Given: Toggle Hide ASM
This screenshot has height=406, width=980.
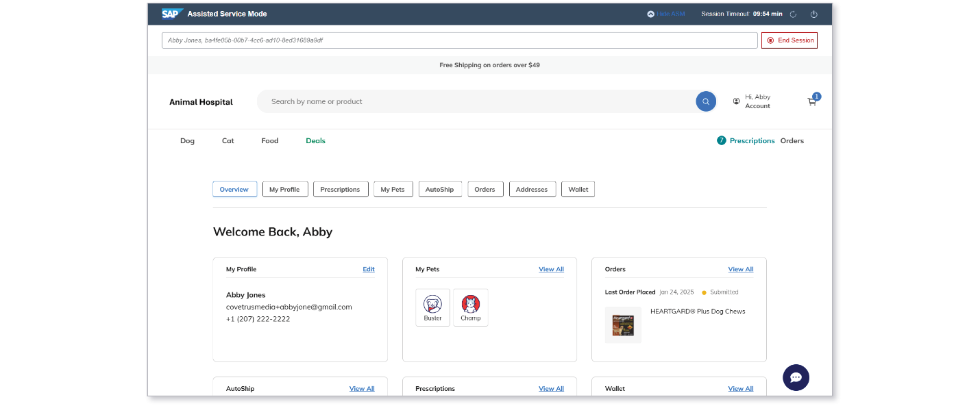Looking at the screenshot, I should [x=666, y=14].
